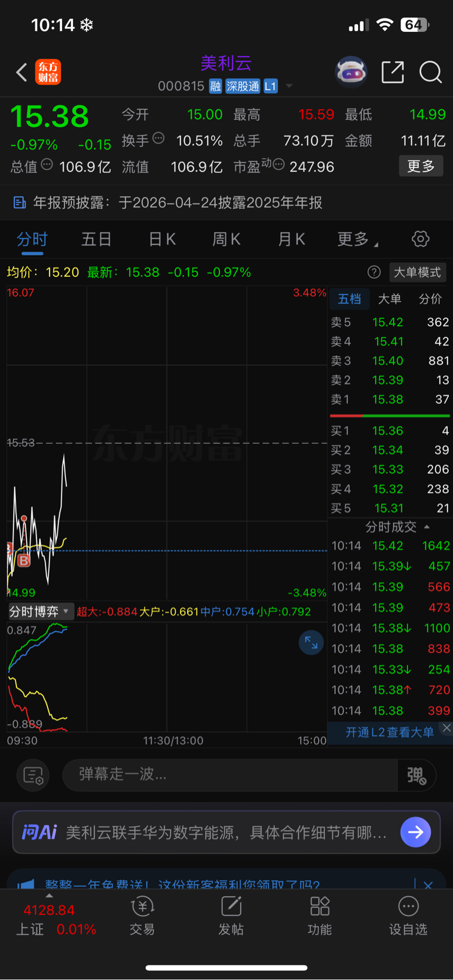
Task: Tap the 弹幕走一波 input field
Action: click(230, 775)
